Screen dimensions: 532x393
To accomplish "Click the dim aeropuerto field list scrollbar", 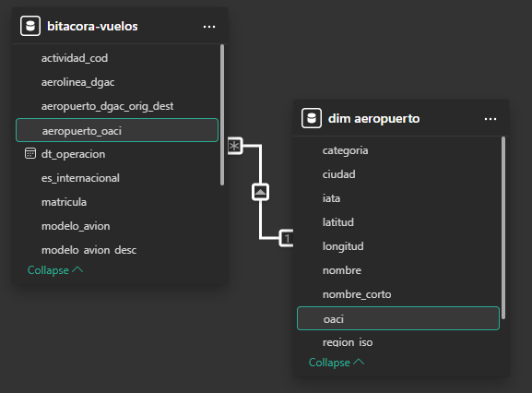I will [x=503, y=228].
